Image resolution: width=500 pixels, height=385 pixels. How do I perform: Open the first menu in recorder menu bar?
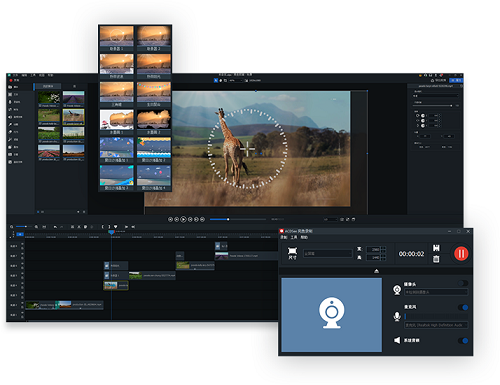point(284,237)
